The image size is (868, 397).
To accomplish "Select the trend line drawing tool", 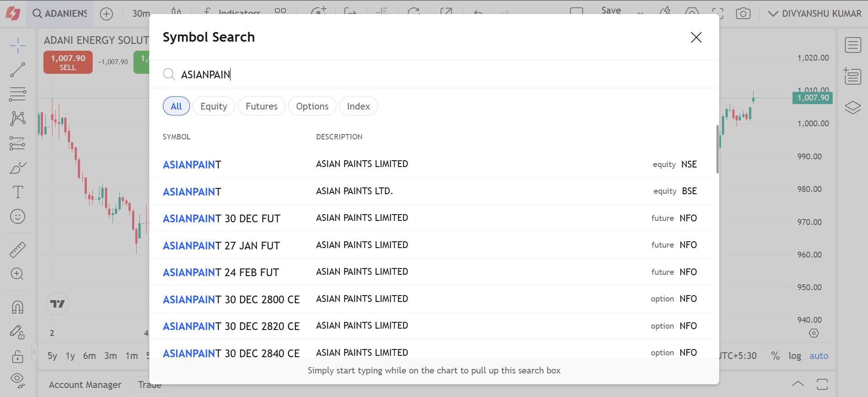I will click(x=18, y=70).
